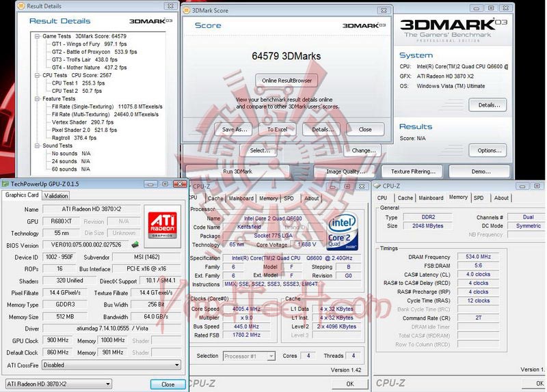Viewport: 547px width, 392px height.
Task: Close the Result Details window
Action: click(x=170, y=6)
